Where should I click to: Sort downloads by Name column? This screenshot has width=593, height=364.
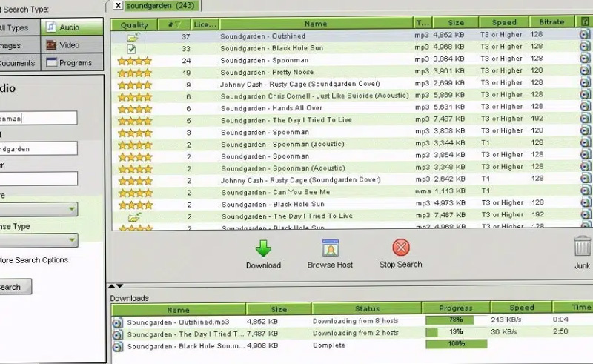178,310
